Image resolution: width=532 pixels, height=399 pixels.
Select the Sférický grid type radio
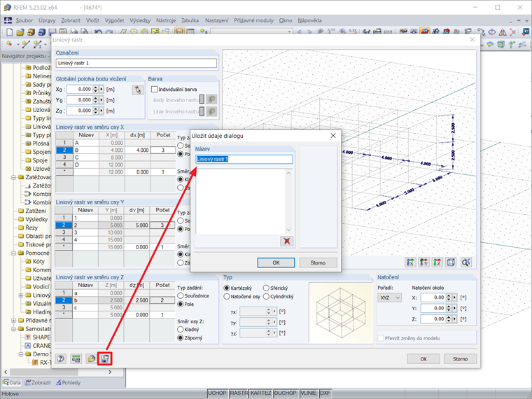pos(266,288)
